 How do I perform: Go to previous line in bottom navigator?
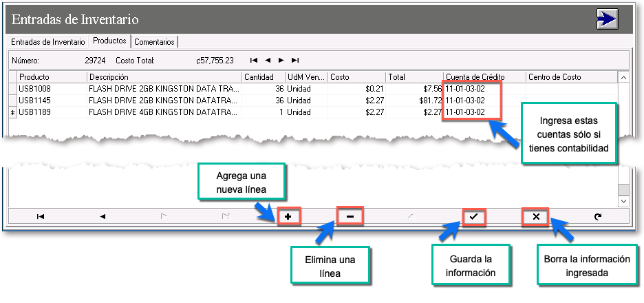(103, 217)
